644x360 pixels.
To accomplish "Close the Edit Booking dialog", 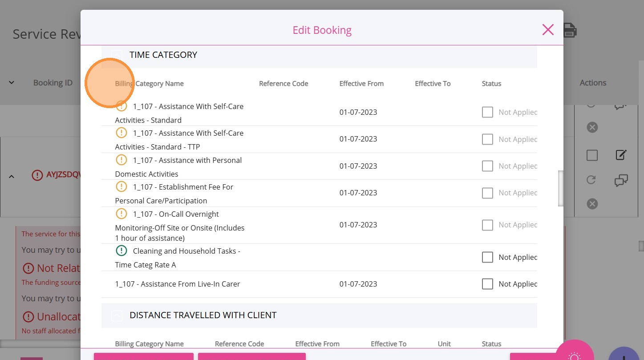I will [548, 30].
